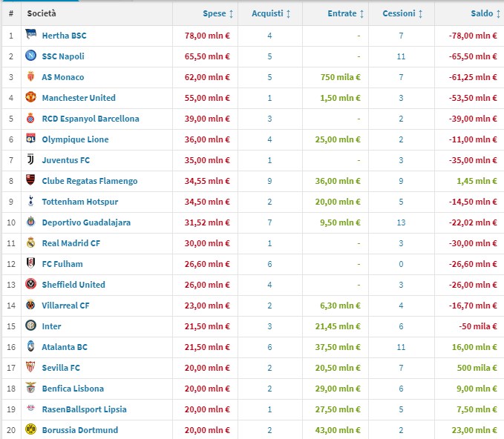Screen dimensions: 504x439
Task: Click the RCD Espanyol crest icon
Action: [x=31, y=118]
